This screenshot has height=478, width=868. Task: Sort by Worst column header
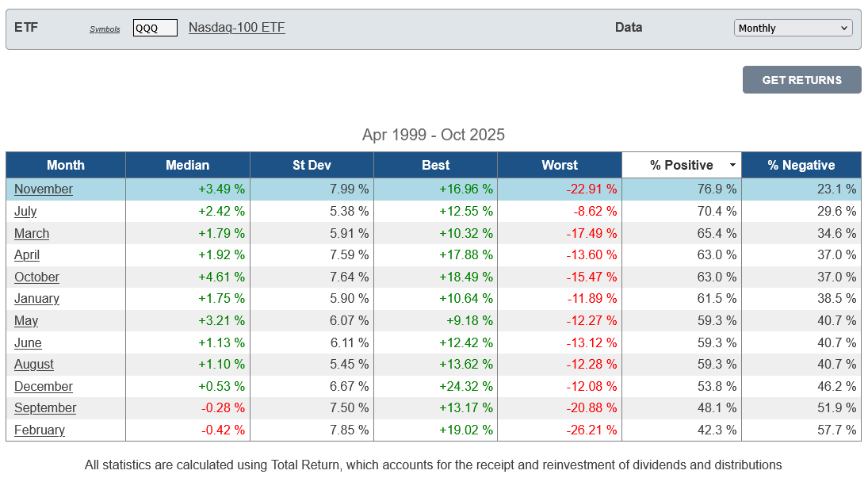tap(559, 165)
